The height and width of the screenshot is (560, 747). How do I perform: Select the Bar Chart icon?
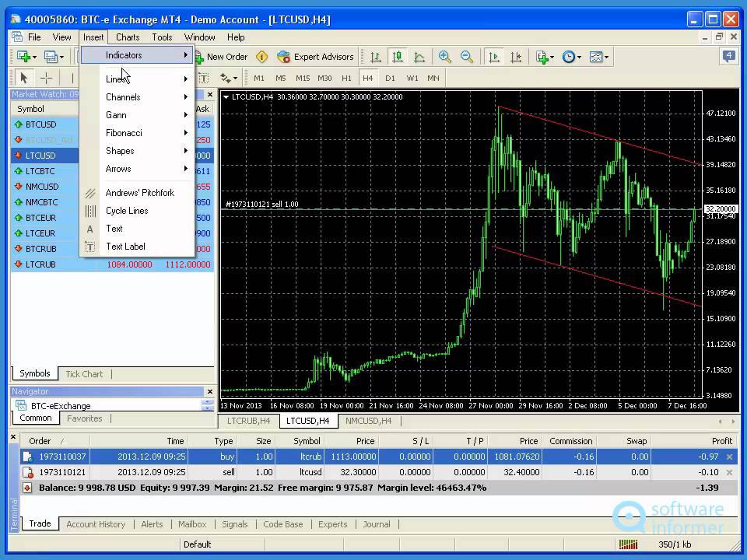375,57
